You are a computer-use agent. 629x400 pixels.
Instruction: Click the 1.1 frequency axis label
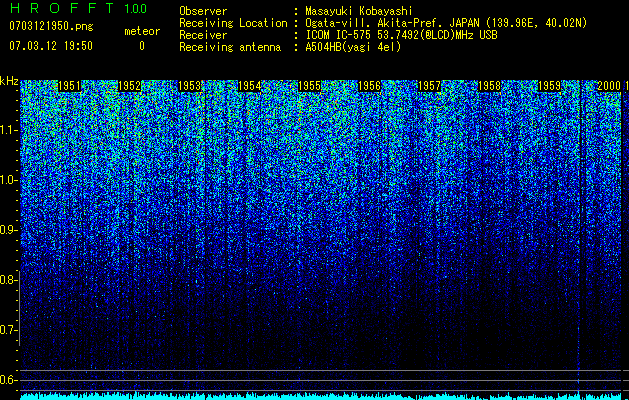(x=9, y=130)
